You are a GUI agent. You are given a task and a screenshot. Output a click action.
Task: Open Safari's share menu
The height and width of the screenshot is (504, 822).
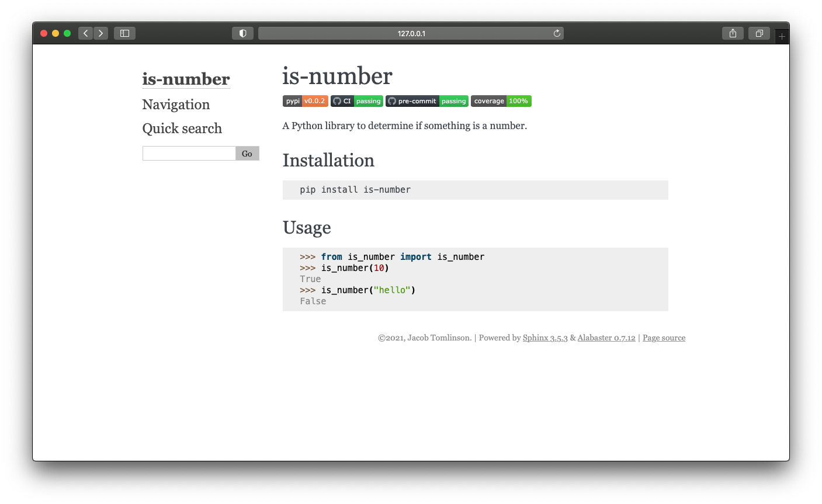tap(733, 33)
